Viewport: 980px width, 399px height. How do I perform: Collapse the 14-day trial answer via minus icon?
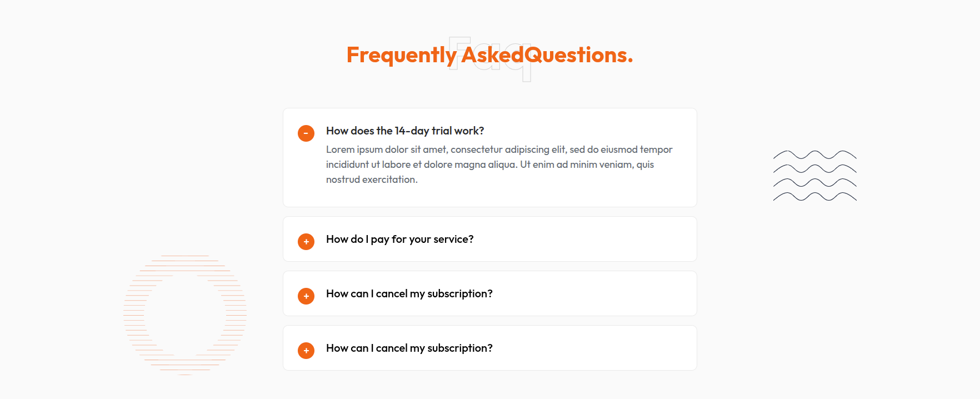pyautogui.click(x=306, y=133)
